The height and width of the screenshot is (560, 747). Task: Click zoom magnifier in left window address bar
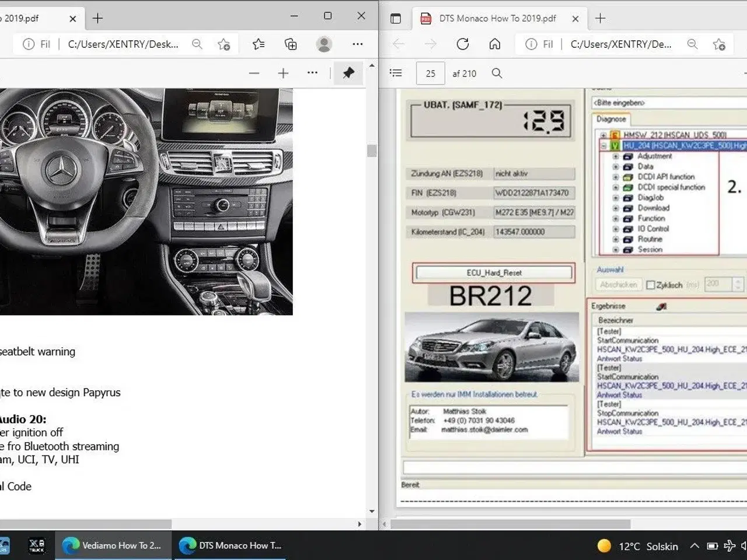tap(197, 44)
